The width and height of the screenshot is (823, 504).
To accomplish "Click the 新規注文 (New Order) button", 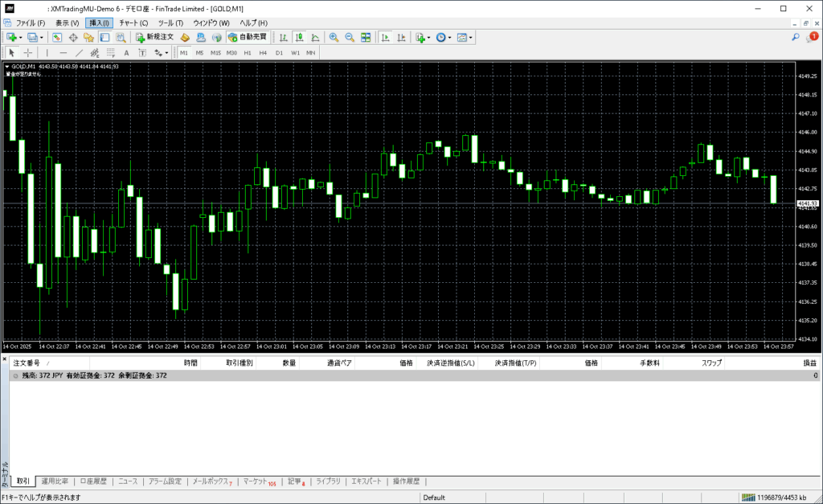I will click(154, 37).
